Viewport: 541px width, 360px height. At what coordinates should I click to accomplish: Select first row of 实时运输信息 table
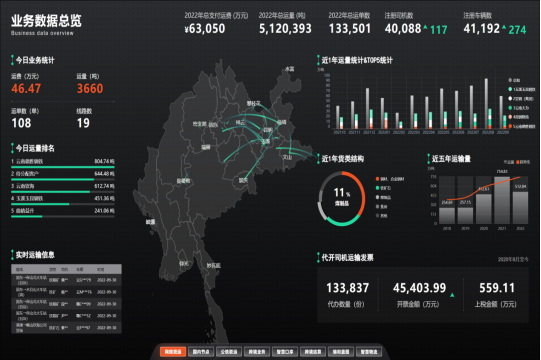[66, 280]
